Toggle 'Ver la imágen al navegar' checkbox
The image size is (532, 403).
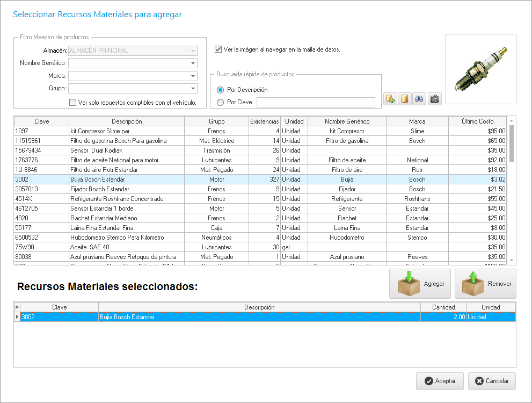[218, 49]
